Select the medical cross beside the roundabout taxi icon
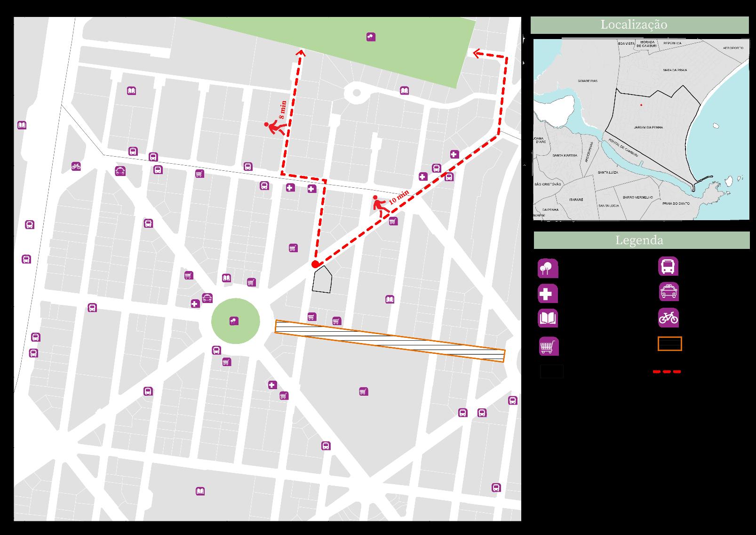The image size is (756, 535). pyautogui.click(x=195, y=303)
